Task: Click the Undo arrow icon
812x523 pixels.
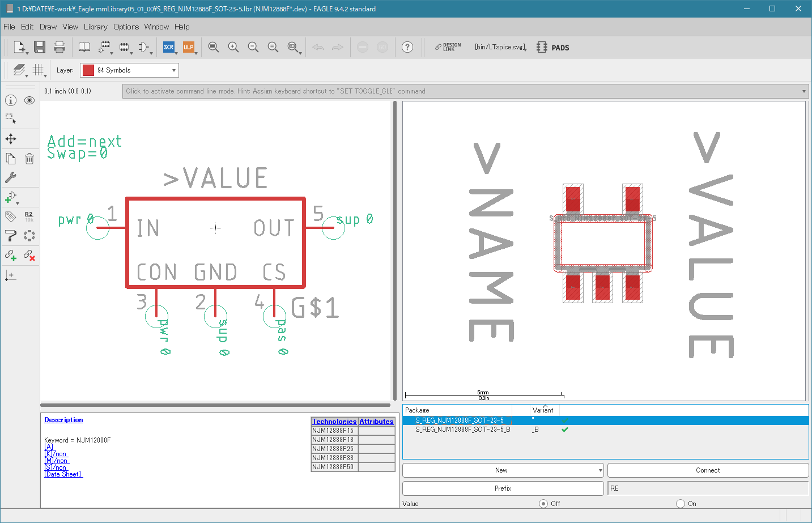Action: point(318,47)
